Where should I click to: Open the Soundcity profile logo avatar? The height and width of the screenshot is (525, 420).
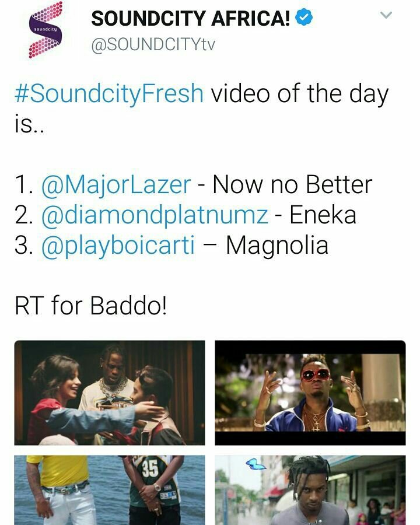45,30
